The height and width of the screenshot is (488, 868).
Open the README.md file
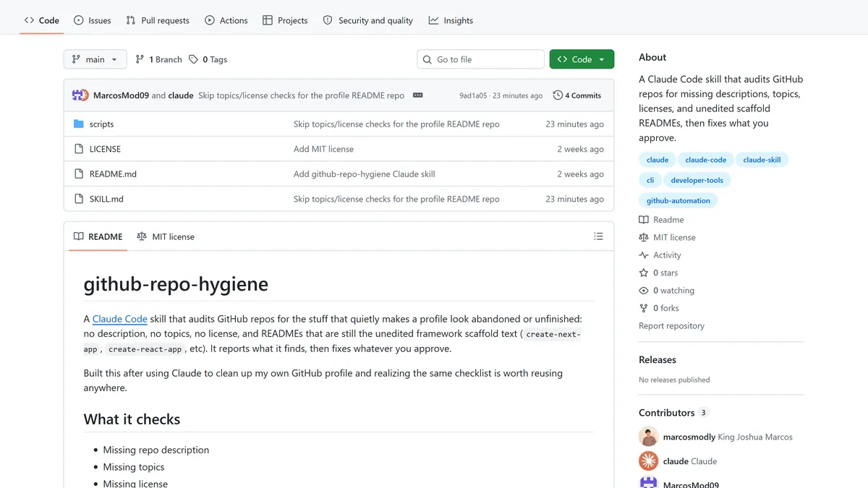tap(113, 174)
